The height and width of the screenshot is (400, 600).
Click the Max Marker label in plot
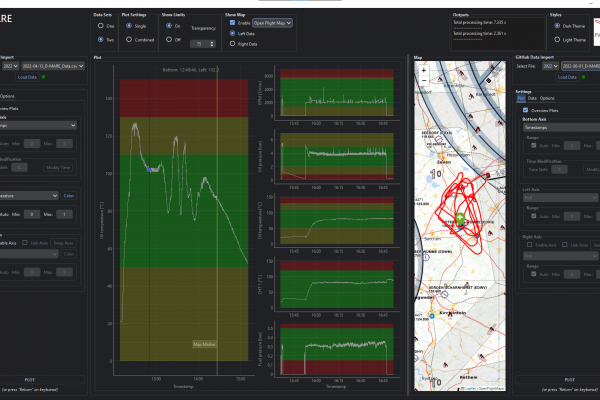204,344
